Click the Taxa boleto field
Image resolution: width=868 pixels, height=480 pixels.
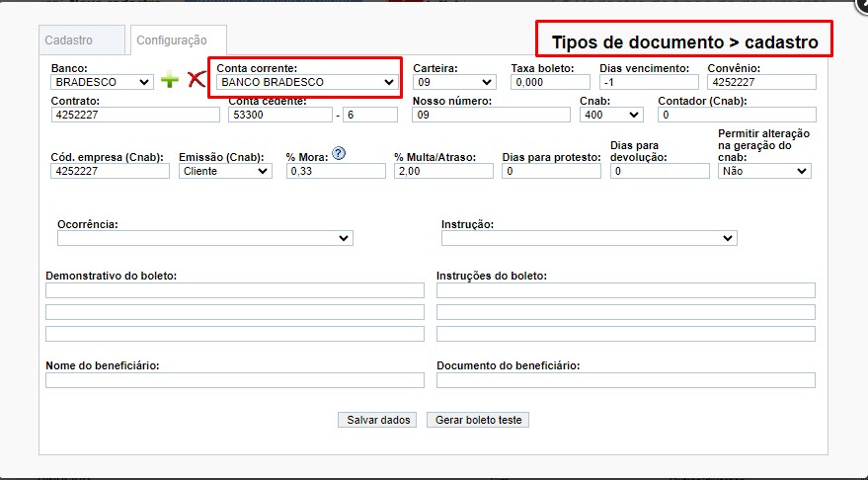[x=550, y=82]
